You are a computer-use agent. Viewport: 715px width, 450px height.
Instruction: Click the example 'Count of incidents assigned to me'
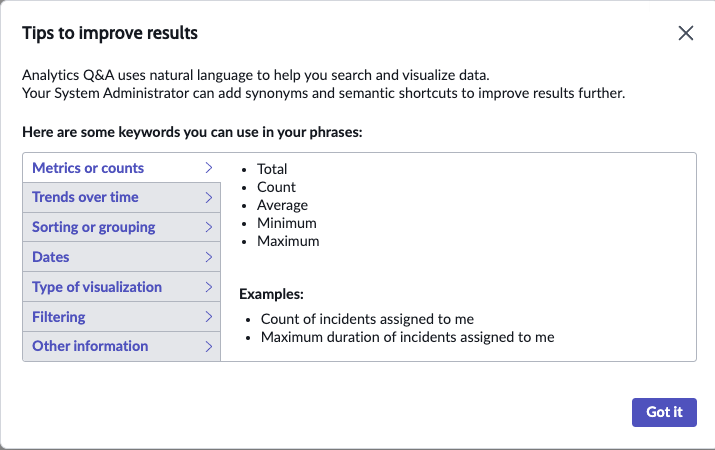point(367,319)
